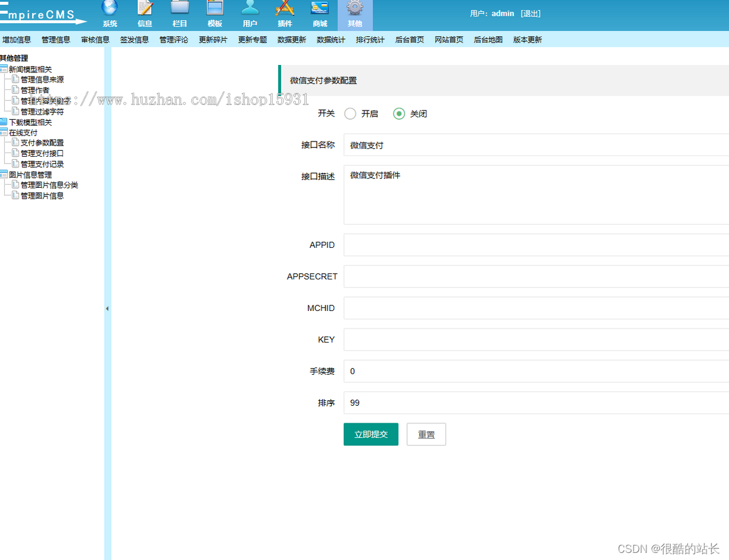729x560 pixels.
Task: Open 管理图片信息分类 in the tree
Action: coord(49,185)
